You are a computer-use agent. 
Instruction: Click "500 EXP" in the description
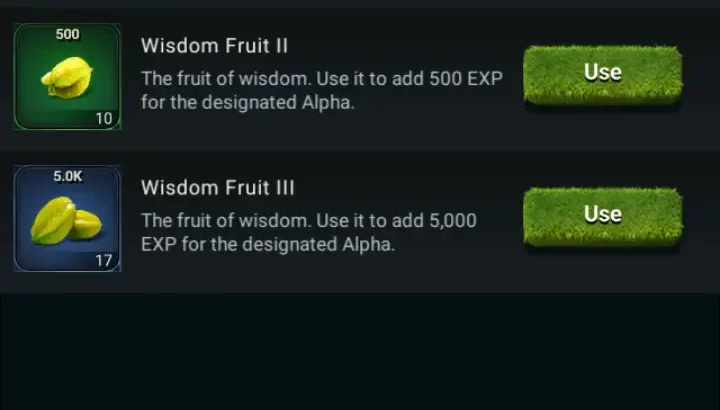(x=464, y=79)
